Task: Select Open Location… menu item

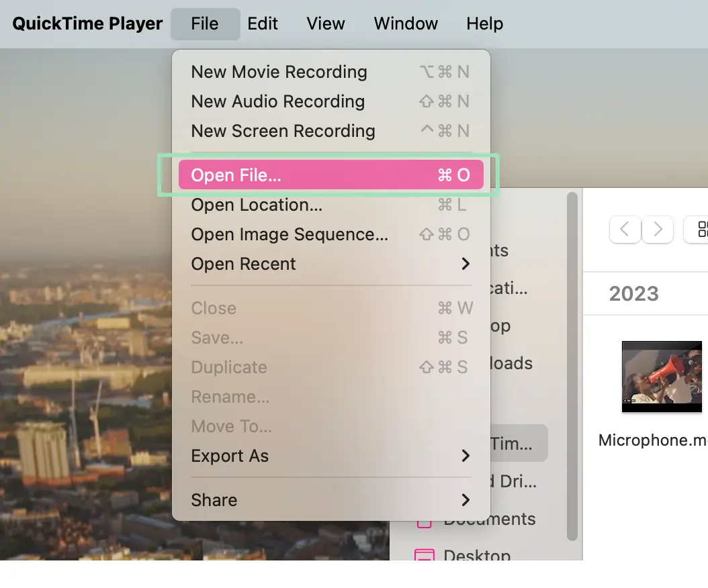Action: [331, 205]
